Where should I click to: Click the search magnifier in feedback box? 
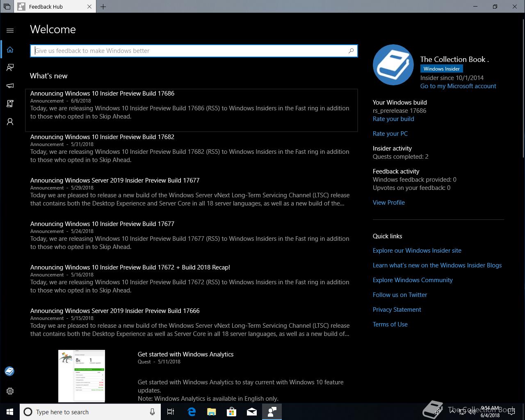tap(351, 51)
